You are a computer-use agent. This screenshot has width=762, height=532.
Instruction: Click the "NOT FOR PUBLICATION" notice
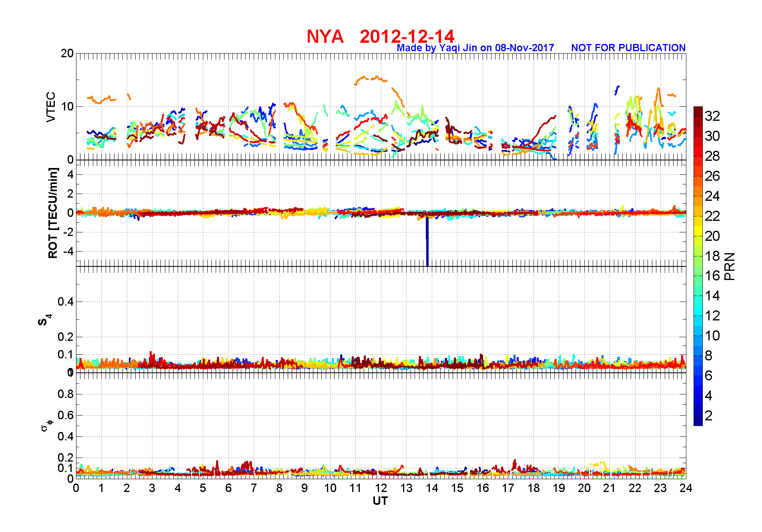[x=628, y=48]
